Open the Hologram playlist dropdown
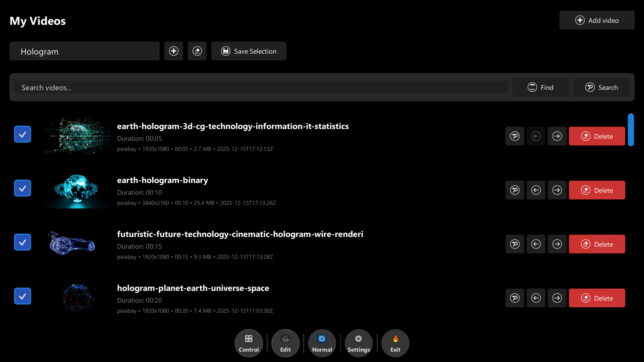644x362 pixels. [x=84, y=51]
